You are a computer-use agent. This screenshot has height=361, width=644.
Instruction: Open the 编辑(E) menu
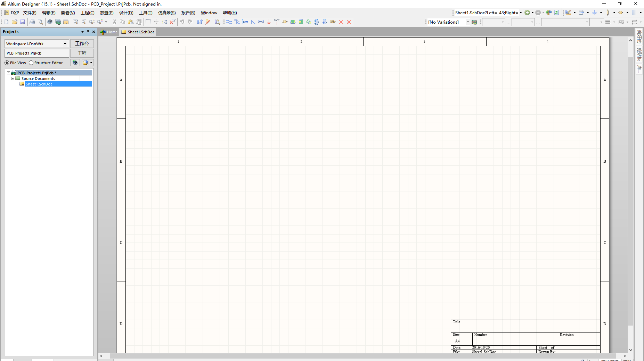pos(49,13)
